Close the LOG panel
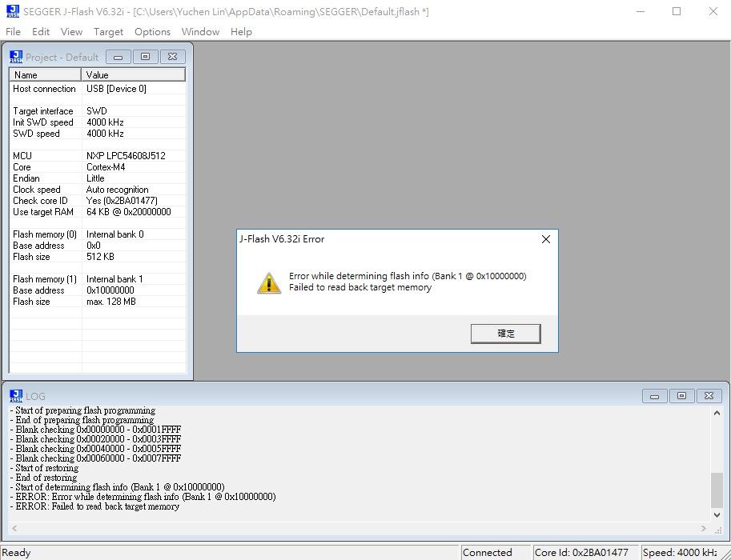The image size is (731, 560). 709,396
